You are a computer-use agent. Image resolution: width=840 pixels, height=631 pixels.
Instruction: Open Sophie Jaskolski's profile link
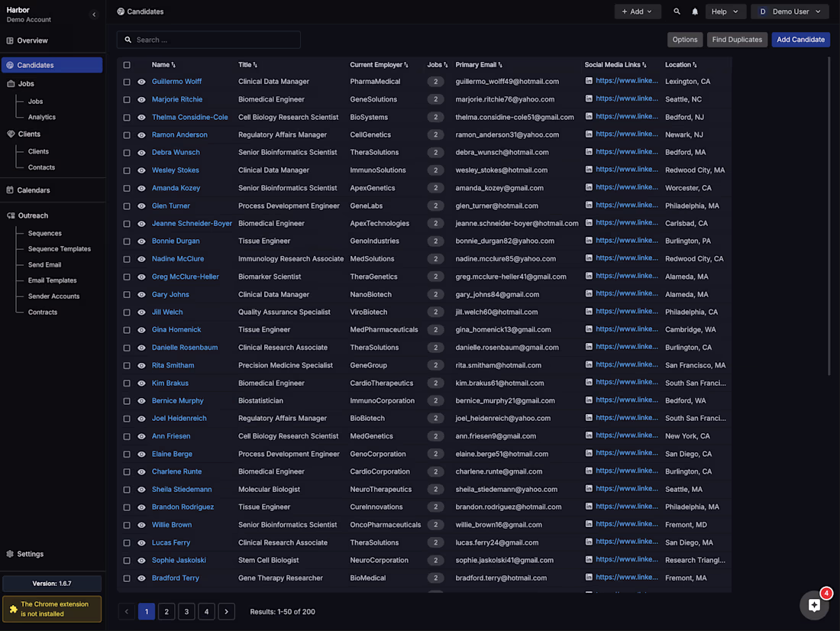pyautogui.click(x=179, y=560)
